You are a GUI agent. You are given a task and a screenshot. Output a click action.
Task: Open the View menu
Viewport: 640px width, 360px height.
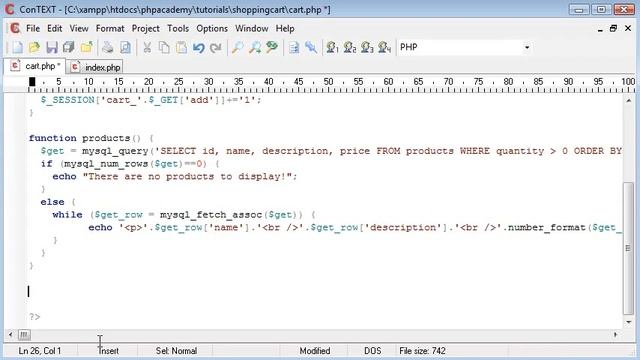click(x=79, y=29)
